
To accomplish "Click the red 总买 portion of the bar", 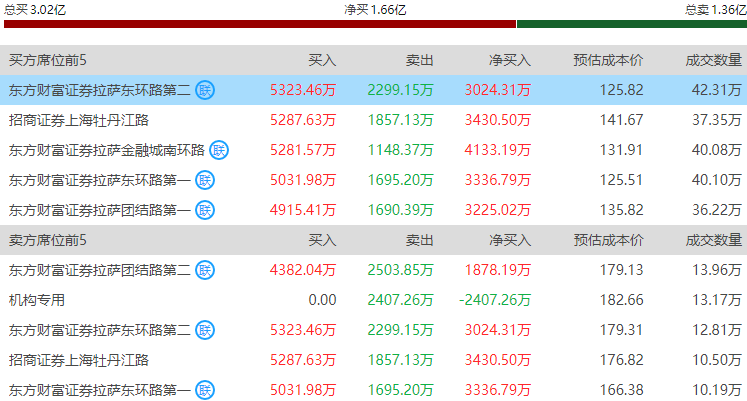I will click(x=260, y=24).
